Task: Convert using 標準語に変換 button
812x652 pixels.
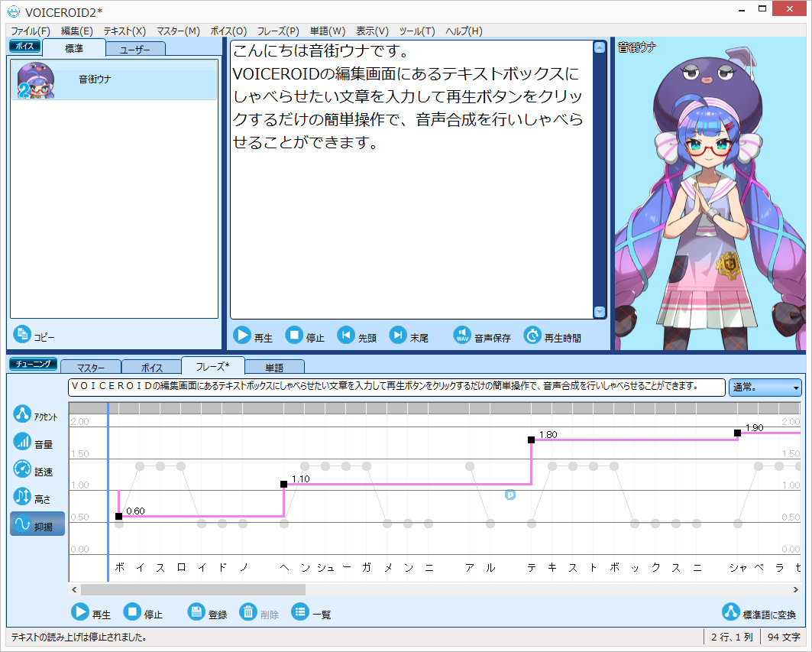Action: (759, 612)
